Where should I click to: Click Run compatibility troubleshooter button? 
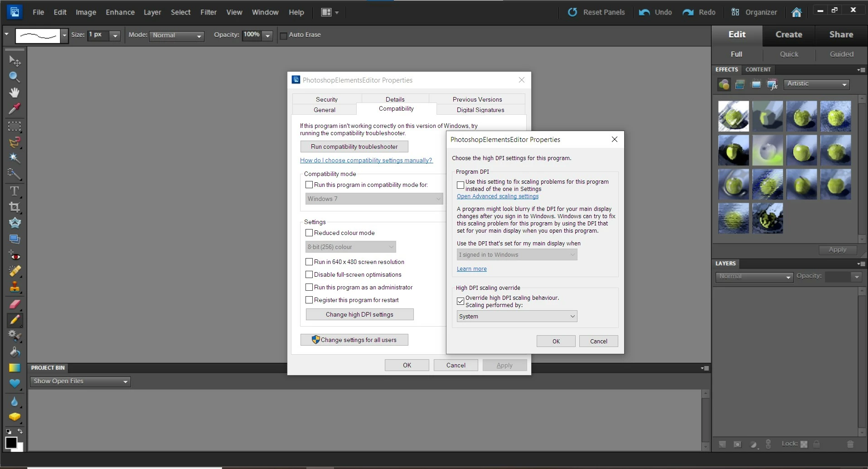(354, 147)
